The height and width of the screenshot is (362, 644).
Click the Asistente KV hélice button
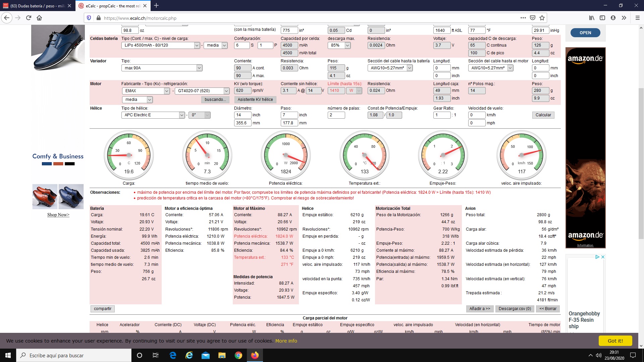pos(255,100)
